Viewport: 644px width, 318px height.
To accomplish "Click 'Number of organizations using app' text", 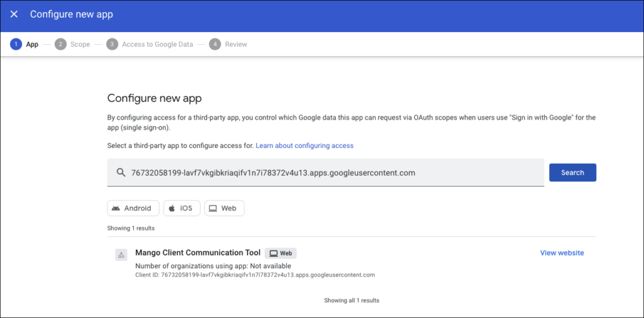I will tap(213, 266).
